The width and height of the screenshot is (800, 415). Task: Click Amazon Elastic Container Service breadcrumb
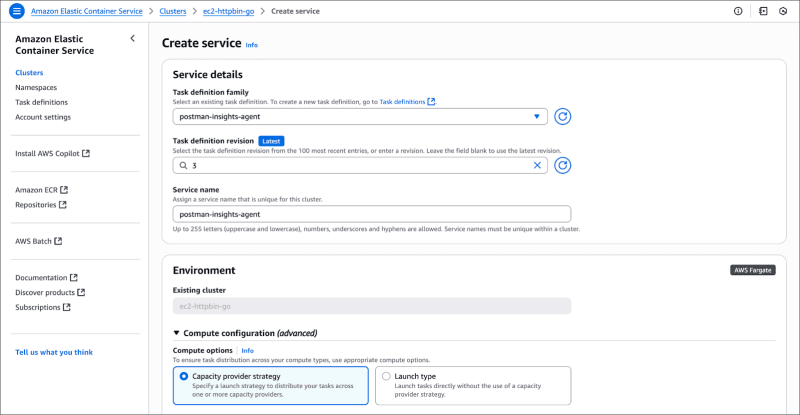click(x=87, y=11)
